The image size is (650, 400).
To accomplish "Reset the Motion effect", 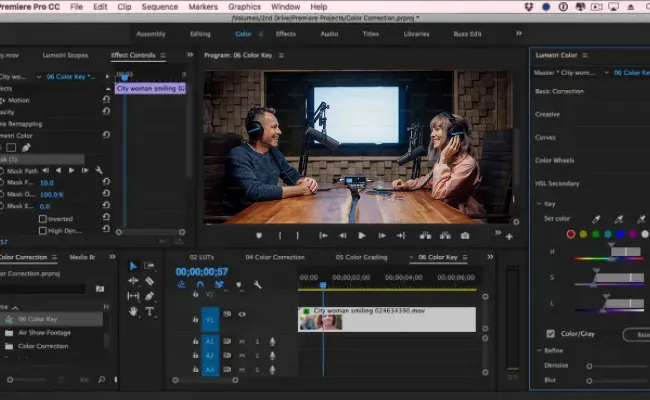I will 106,99.
